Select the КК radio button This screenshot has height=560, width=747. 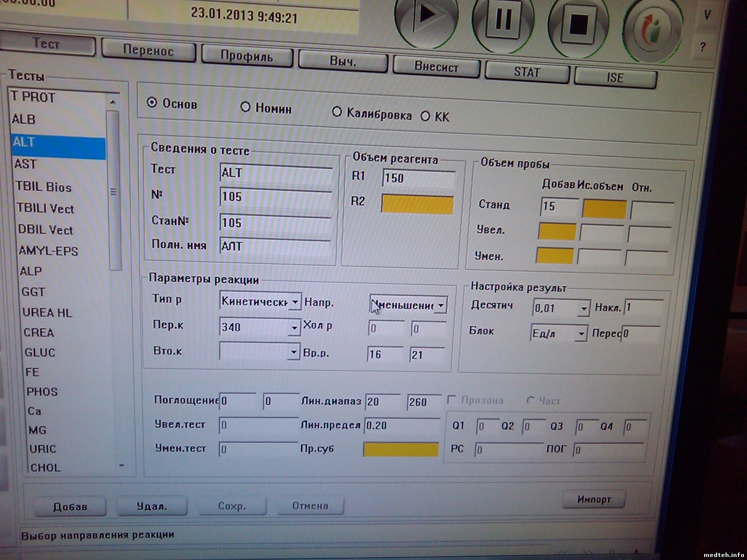(425, 116)
